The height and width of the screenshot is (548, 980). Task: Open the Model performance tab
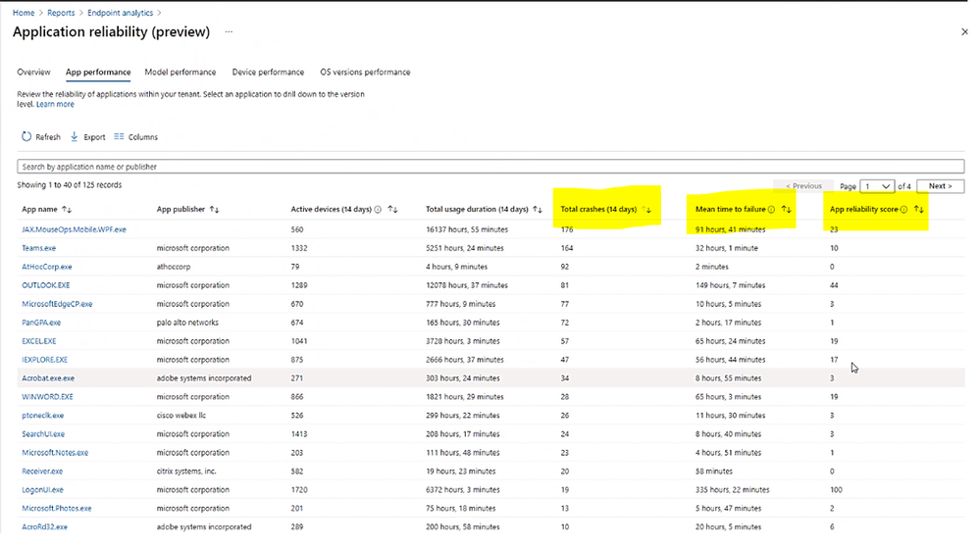click(180, 72)
